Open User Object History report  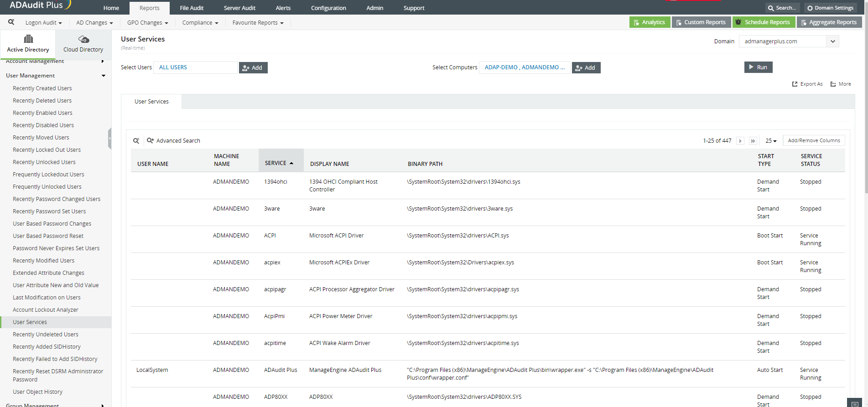(x=37, y=392)
